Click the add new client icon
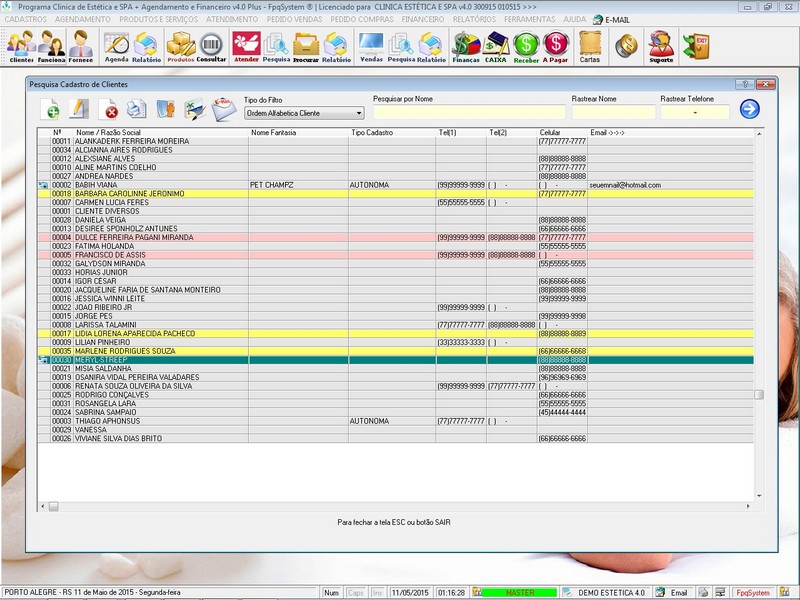Image resolution: width=800 pixels, height=600 pixels. pos(51,109)
